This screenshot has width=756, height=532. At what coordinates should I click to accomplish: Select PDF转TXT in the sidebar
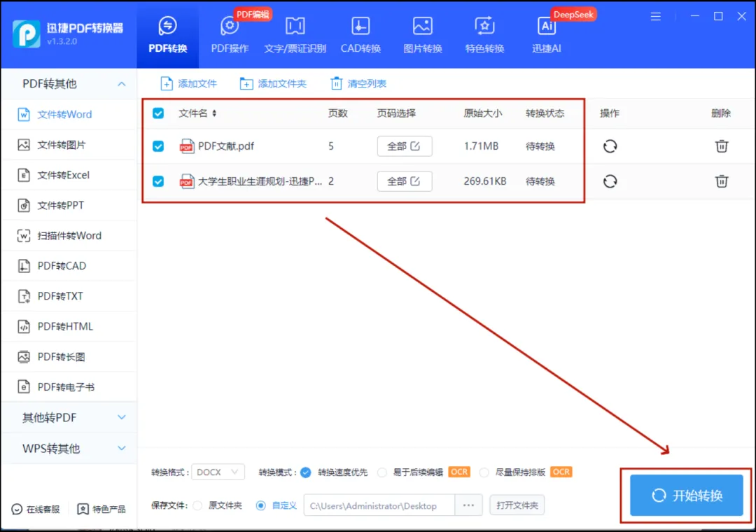pyautogui.click(x=70, y=296)
